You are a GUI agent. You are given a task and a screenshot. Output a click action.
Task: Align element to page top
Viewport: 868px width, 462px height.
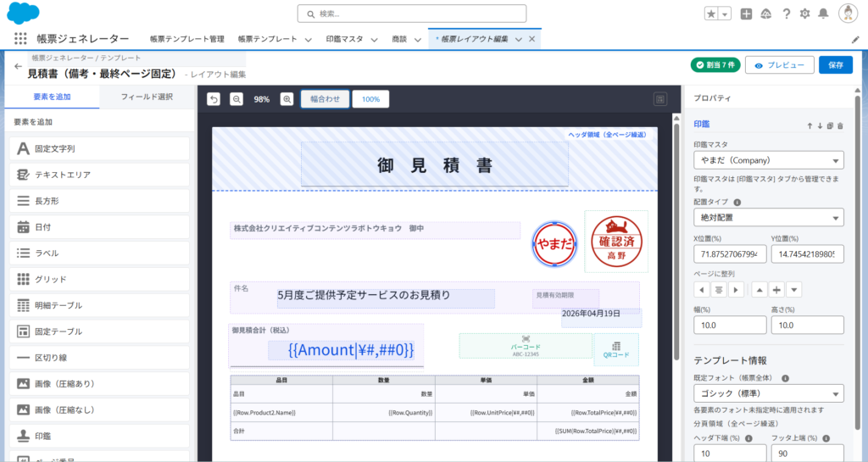[x=759, y=290]
